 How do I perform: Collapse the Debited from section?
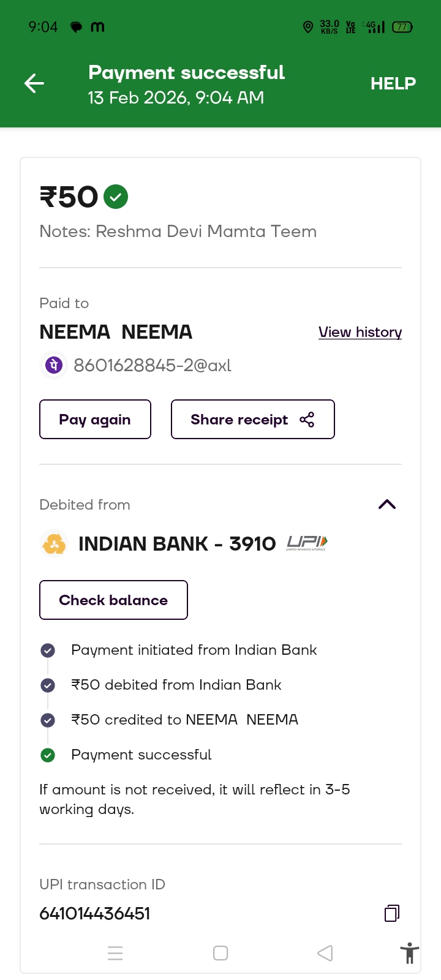click(x=387, y=504)
